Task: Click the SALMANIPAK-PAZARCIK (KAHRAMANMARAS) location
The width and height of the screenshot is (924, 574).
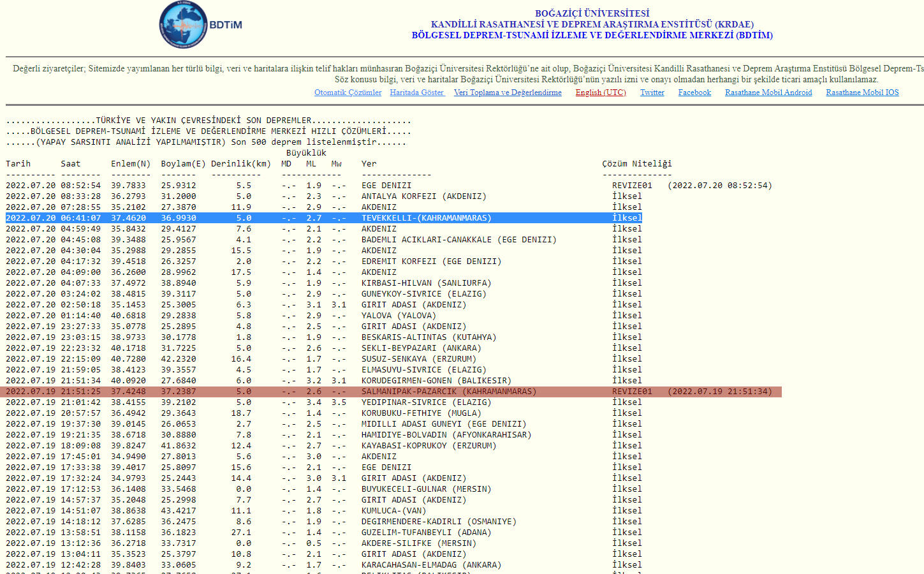Action: 449,392
